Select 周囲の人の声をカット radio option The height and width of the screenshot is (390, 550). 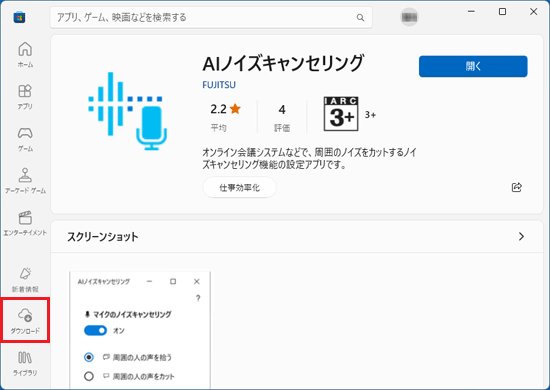[x=89, y=376]
